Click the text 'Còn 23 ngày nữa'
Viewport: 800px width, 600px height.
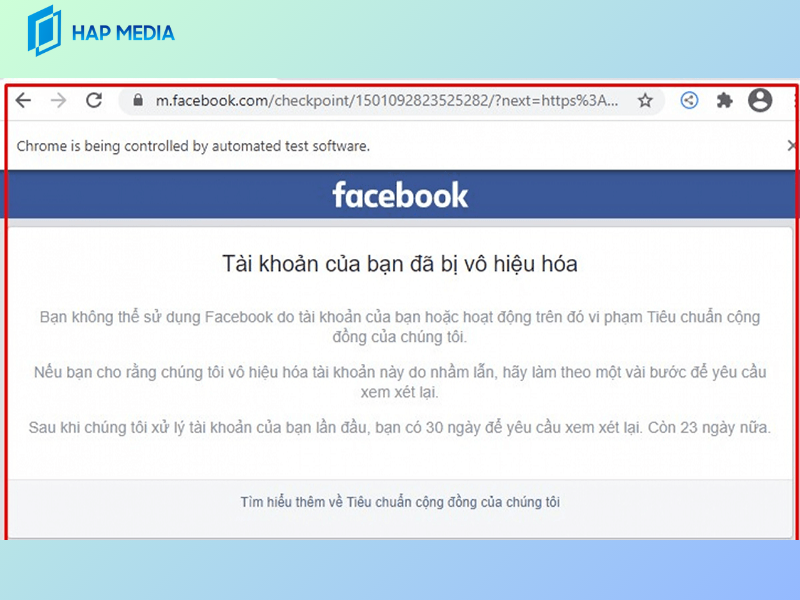pos(709,428)
